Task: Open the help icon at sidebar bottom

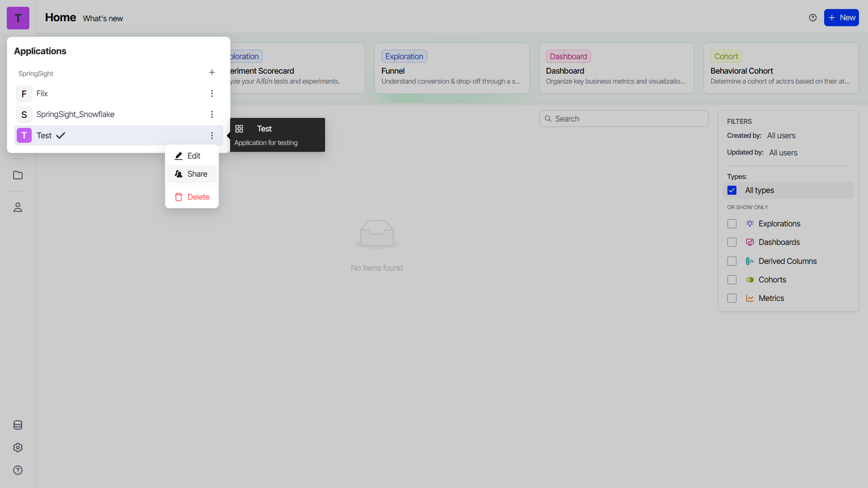Action: coord(18,470)
